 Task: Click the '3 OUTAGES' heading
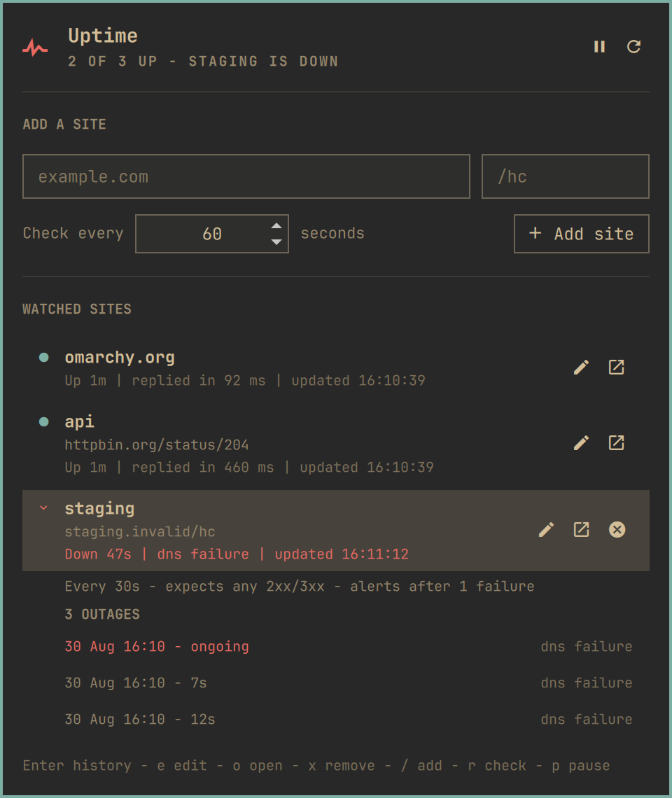tap(102, 615)
